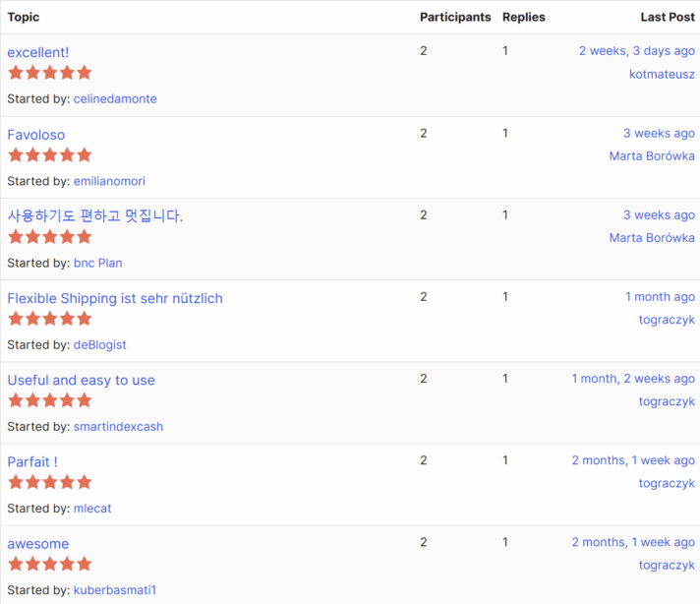Go to deBlogist's profile
The width and height of the screenshot is (700, 604).
tap(99, 344)
